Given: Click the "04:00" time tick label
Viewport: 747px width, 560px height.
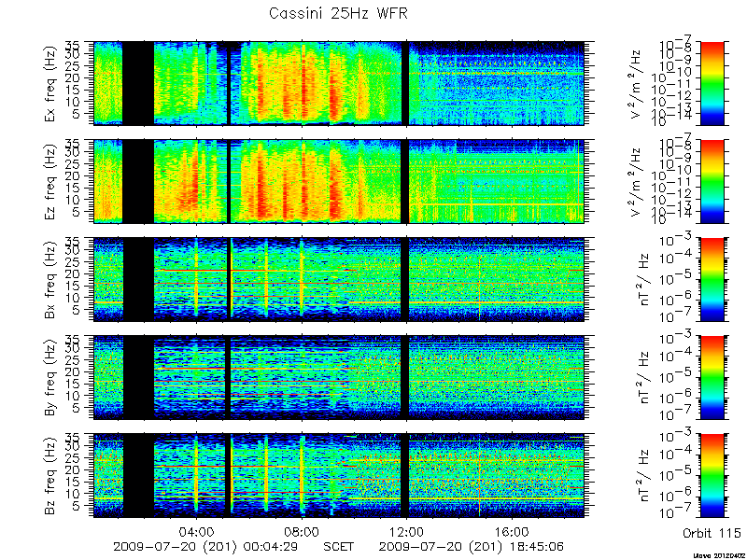Looking at the screenshot, I should coord(196,531).
